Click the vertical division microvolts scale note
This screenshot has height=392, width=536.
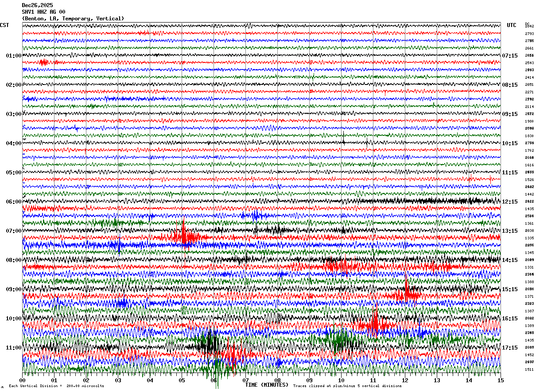(56, 386)
